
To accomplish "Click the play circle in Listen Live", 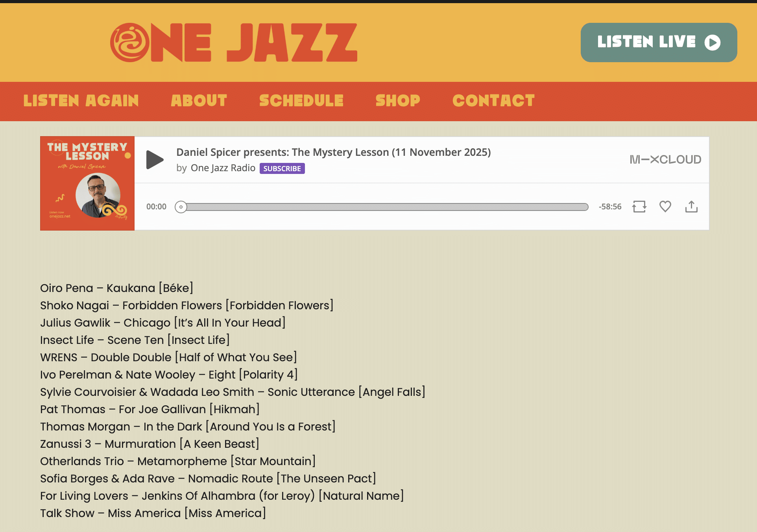I will point(713,42).
